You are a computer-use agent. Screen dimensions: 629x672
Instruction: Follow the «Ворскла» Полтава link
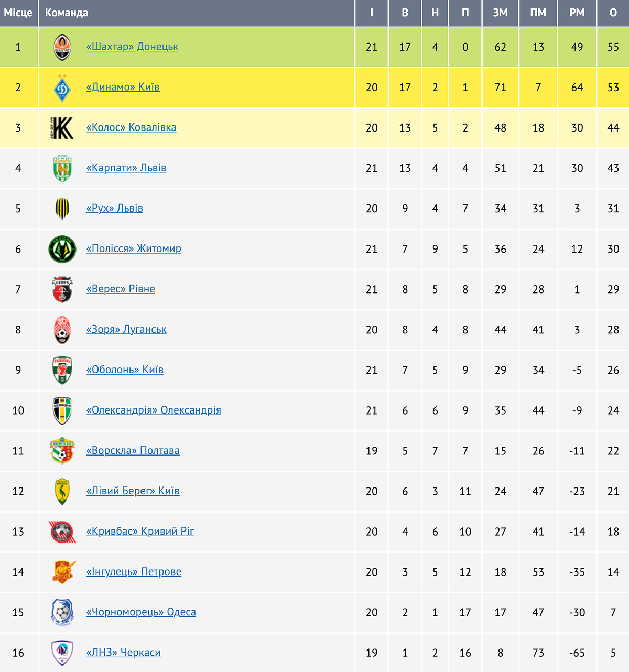pos(133,451)
